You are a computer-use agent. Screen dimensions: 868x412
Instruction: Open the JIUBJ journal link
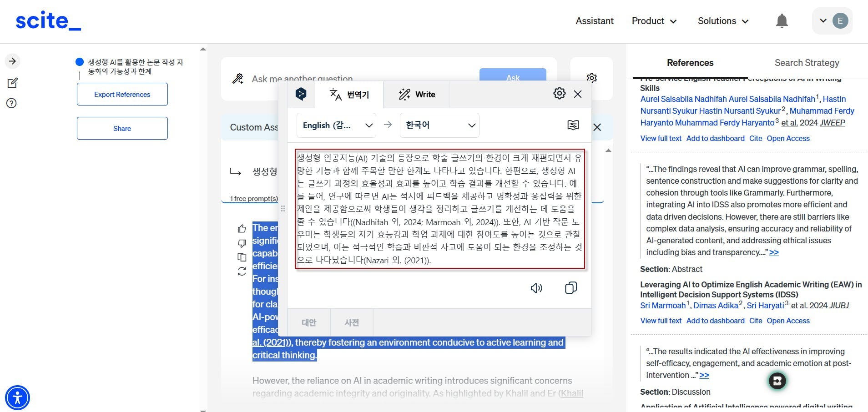coord(839,306)
